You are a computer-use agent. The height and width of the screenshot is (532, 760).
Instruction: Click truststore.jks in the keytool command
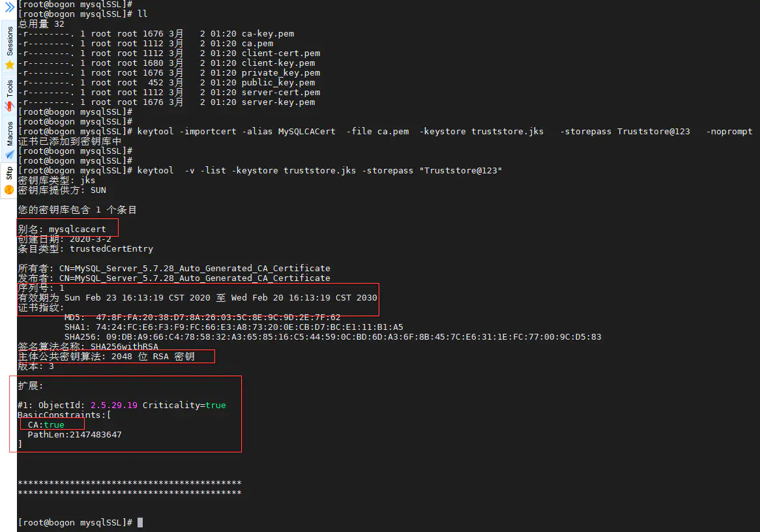[508, 131]
